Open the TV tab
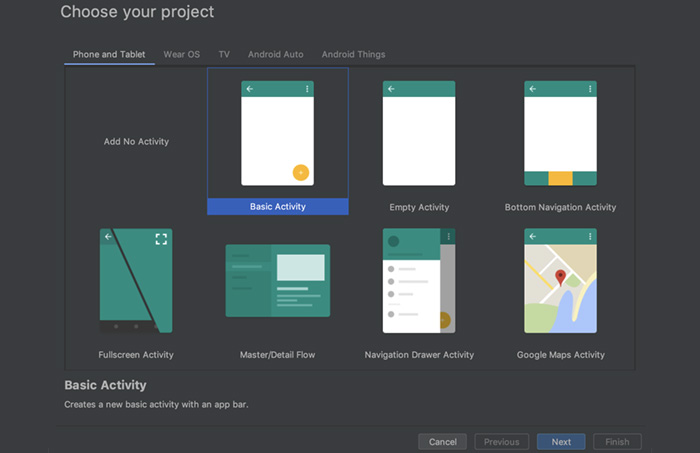This screenshot has width=700, height=453. (224, 54)
